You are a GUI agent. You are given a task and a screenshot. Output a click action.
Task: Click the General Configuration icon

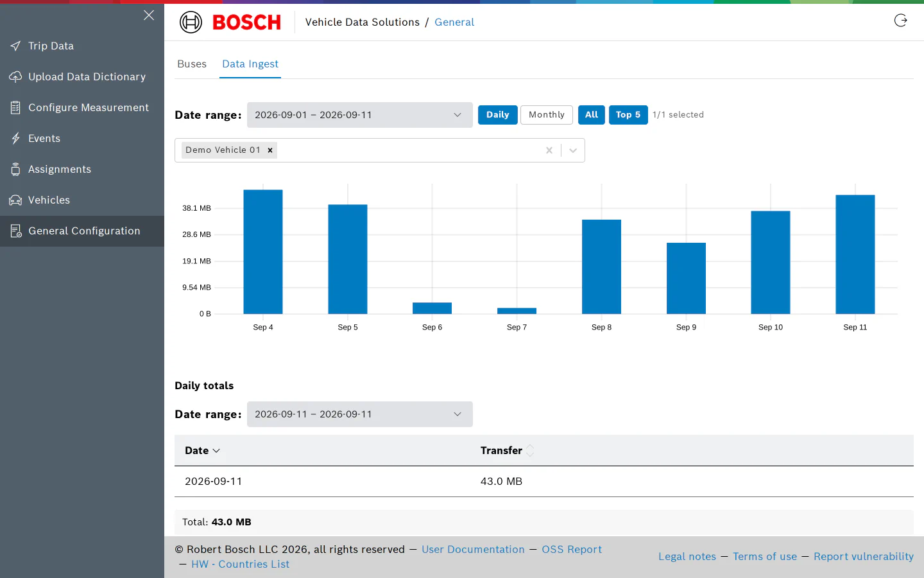point(15,231)
